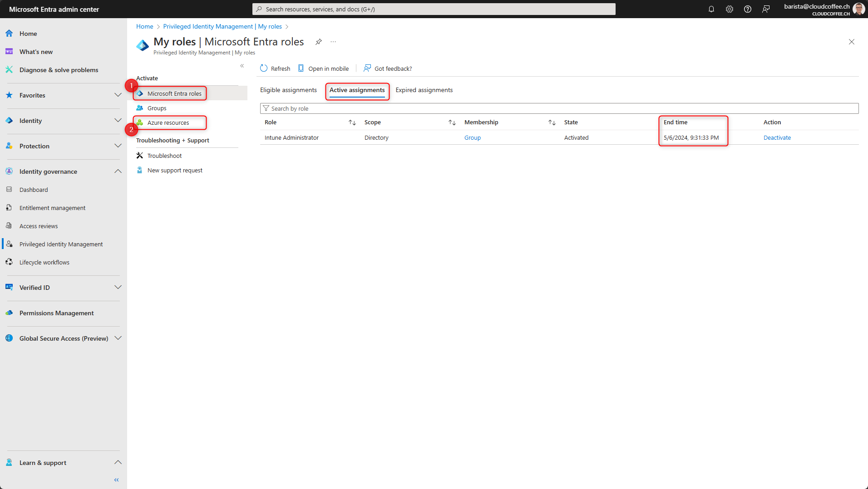Click the Microsoft Entra admin center title
Image resolution: width=868 pixels, height=489 pixels.
pyautogui.click(x=54, y=9)
